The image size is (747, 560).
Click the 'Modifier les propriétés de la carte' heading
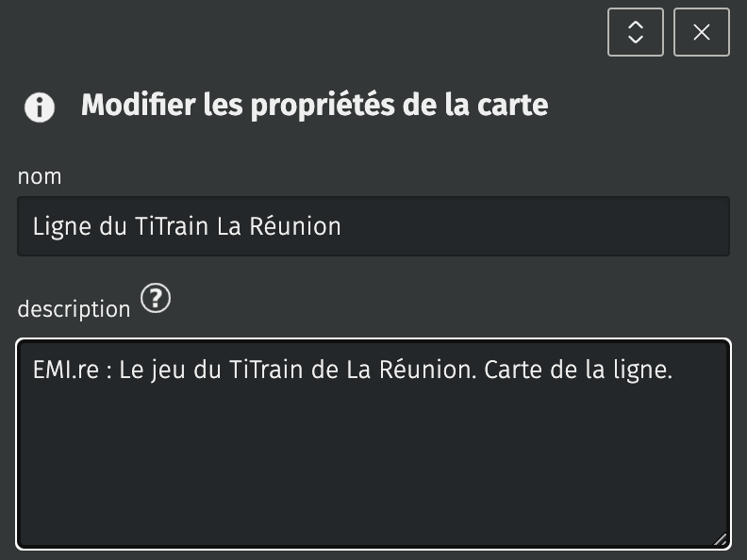(x=314, y=105)
